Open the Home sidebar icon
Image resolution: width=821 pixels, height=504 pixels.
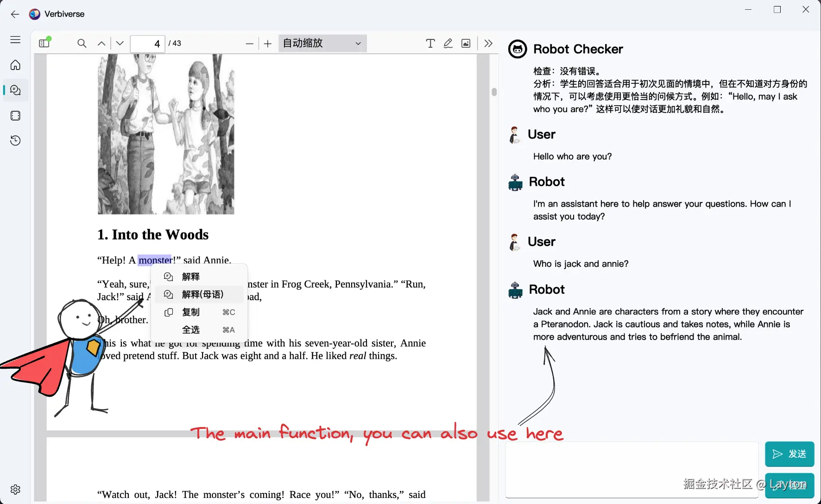pyautogui.click(x=15, y=65)
